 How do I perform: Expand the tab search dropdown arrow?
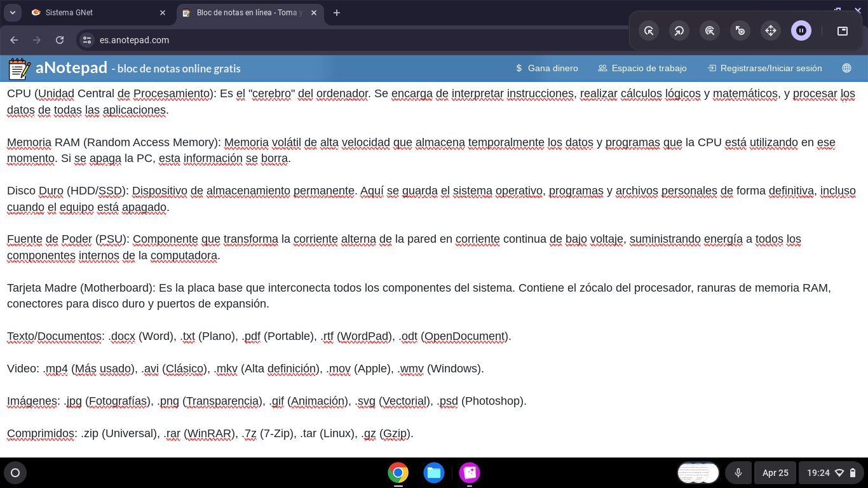tap(12, 13)
